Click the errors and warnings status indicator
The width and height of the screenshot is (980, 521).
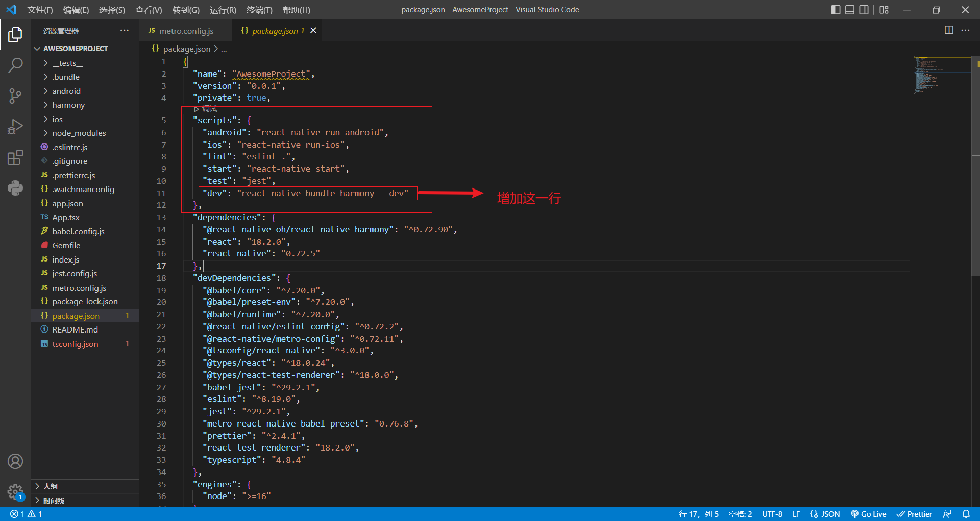[x=27, y=514]
